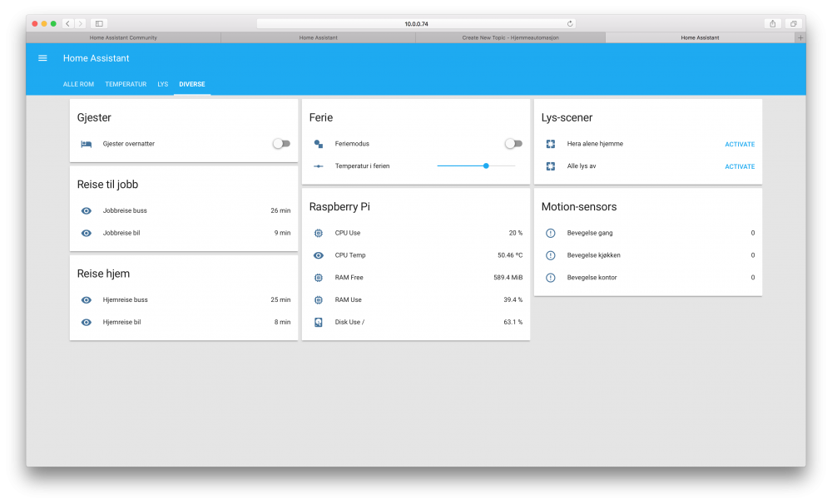
Task: Click the scene icon for Alle lys av
Action: pos(550,166)
